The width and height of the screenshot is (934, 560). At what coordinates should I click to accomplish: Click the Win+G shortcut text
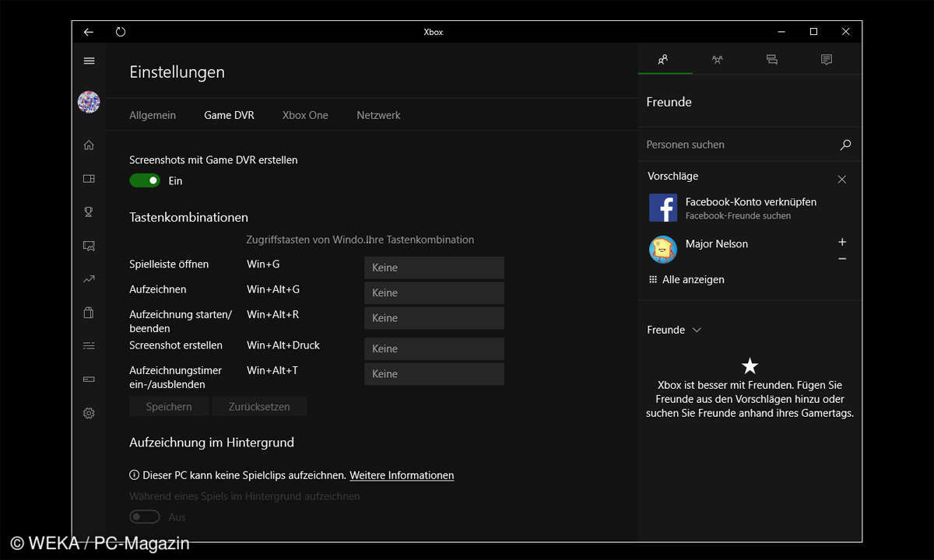pos(263,264)
